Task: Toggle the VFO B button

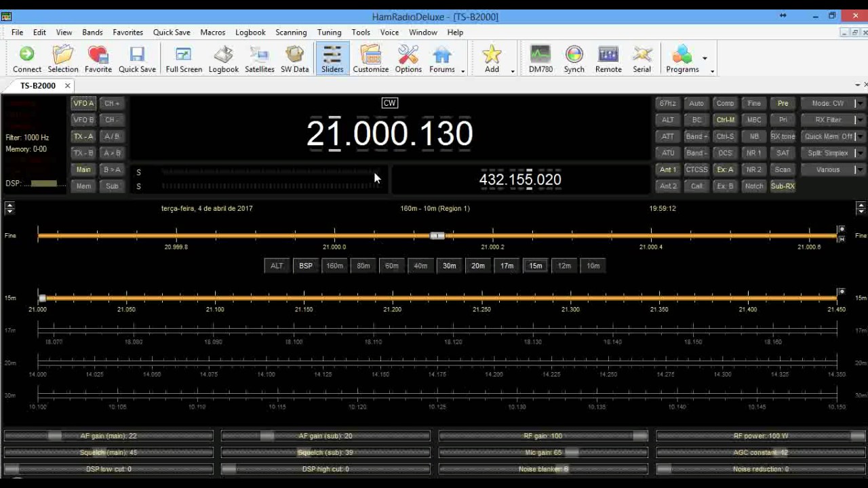Action: pyautogui.click(x=83, y=120)
